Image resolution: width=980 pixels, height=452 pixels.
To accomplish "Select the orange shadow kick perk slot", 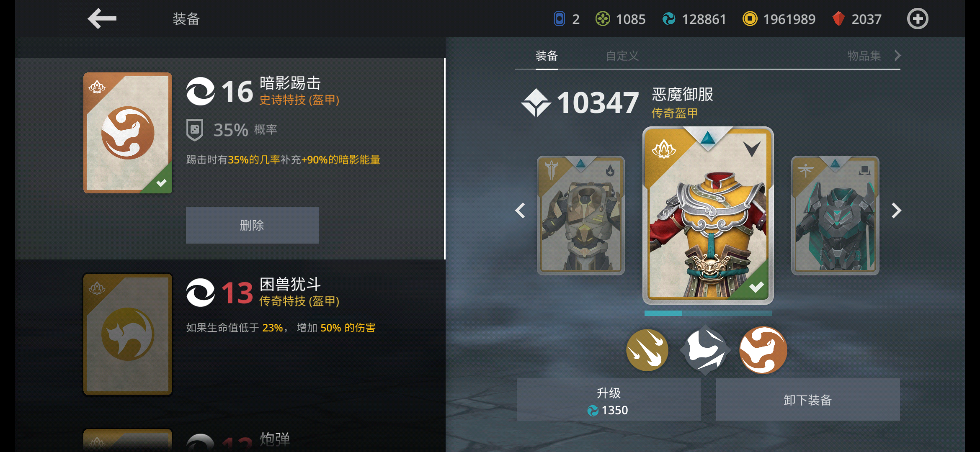I will pos(763,350).
